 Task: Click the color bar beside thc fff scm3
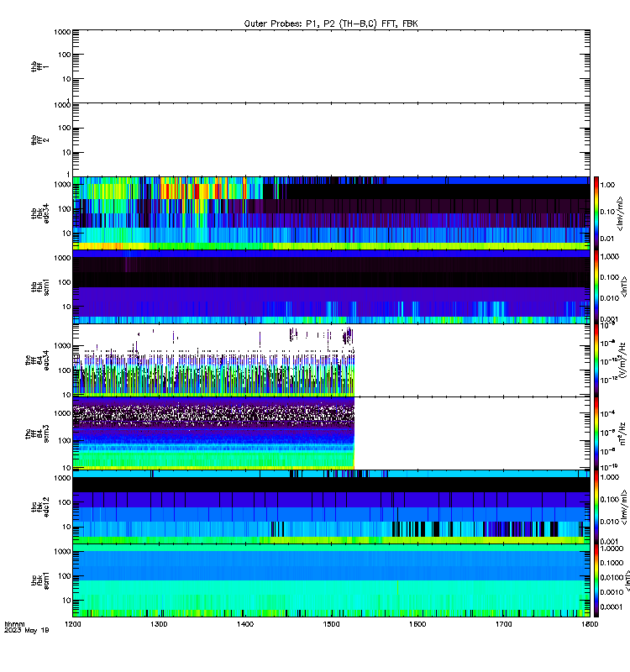596,433
